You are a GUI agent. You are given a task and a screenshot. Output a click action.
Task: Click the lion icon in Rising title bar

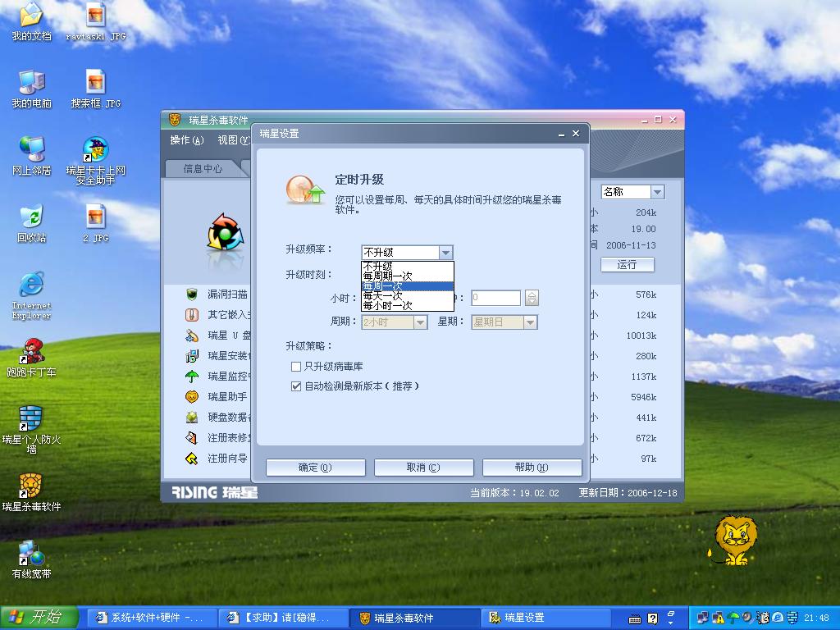click(175, 120)
